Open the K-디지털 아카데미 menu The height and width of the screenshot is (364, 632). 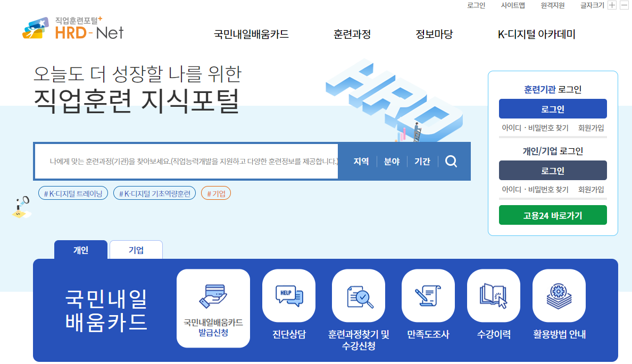pos(536,34)
